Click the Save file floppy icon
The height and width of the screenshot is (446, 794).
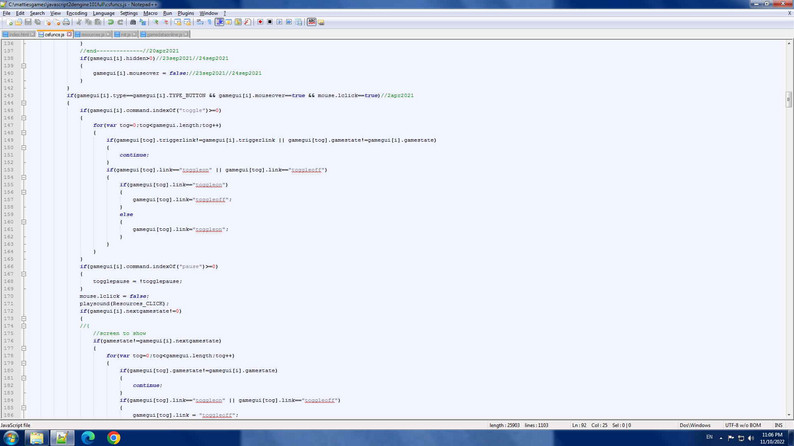click(28, 22)
